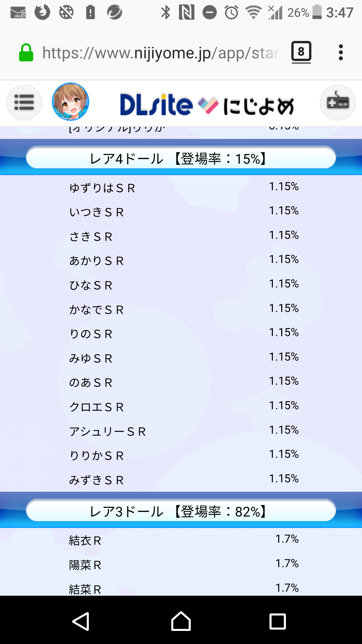The height and width of the screenshot is (644, 362).
Task: Tap the anime girl profile avatar
Action: [70, 102]
